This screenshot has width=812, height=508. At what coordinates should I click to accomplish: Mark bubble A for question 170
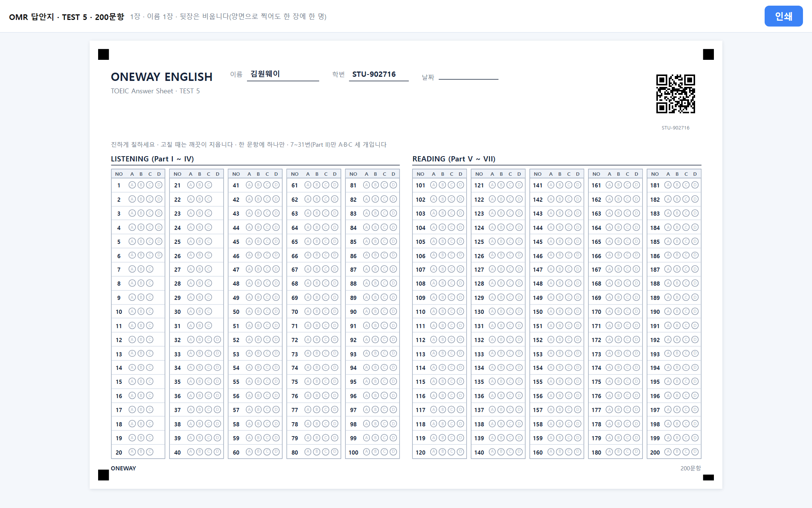[x=609, y=312]
